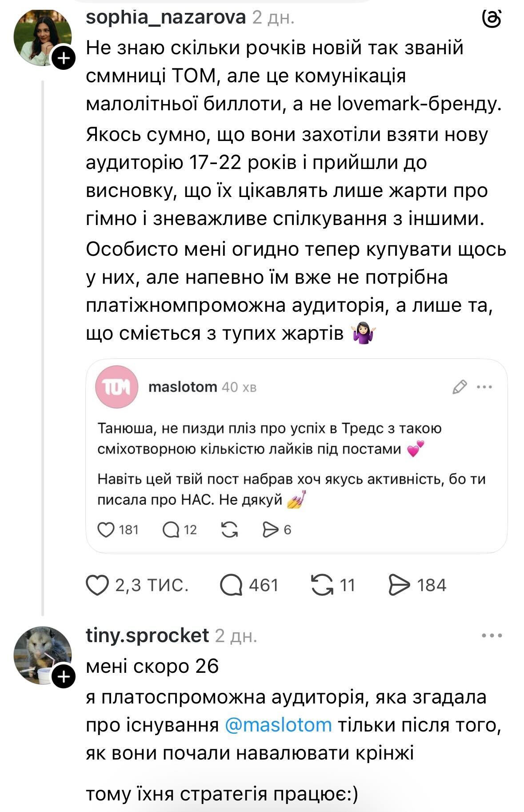Share sophia_nazarova's post via send icon

399,585
